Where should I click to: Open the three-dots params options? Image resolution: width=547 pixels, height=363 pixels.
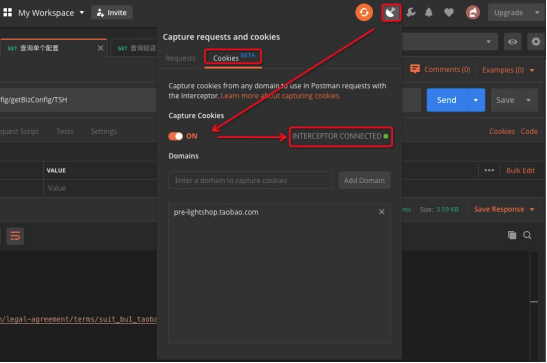click(x=489, y=170)
